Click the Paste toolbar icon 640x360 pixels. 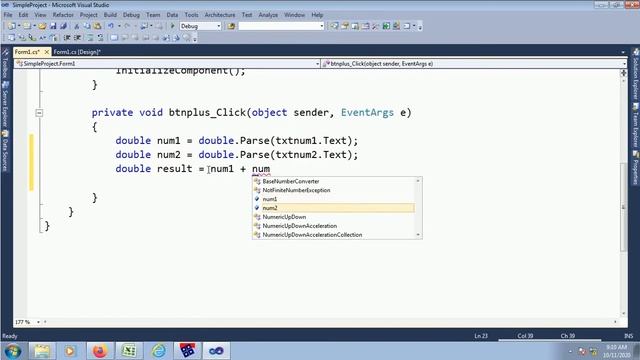[x=97, y=26]
